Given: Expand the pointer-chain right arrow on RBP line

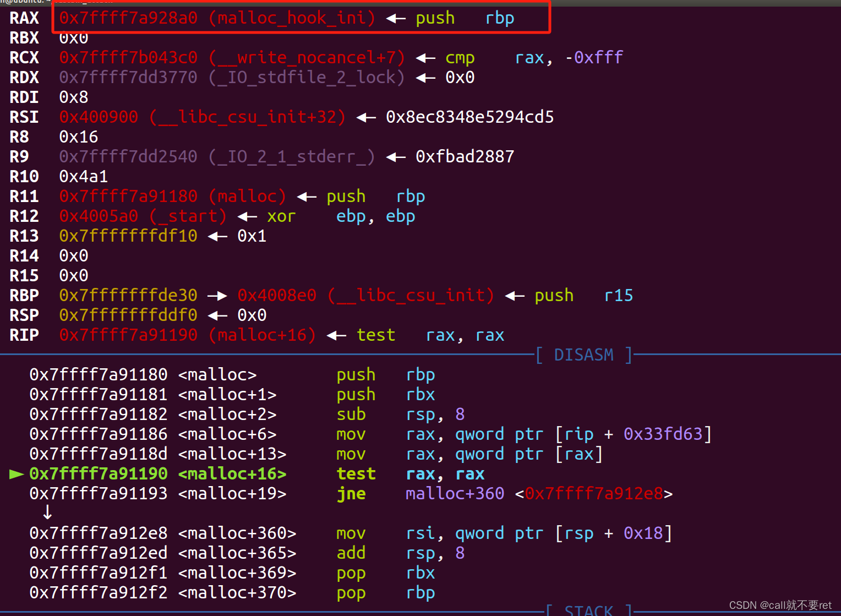Looking at the screenshot, I should 217,295.
